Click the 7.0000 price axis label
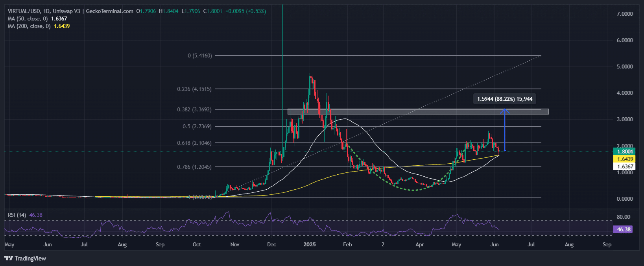The image size is (644, 266). pyautogui.click(x=625, y=14)
